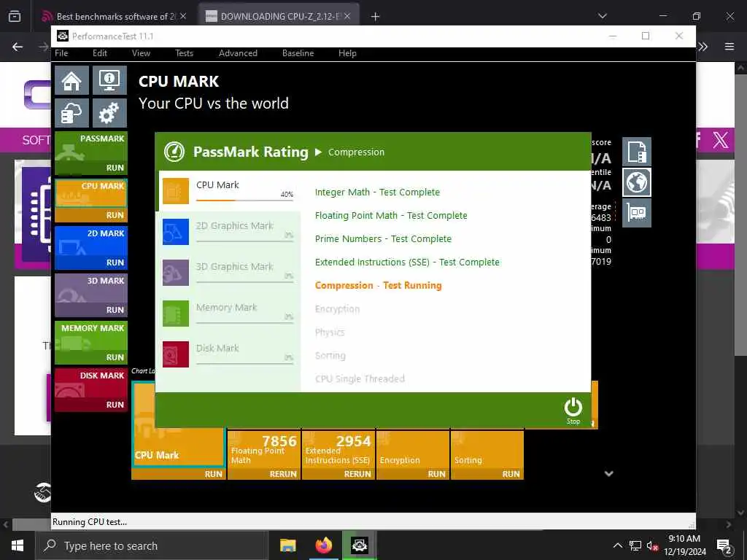Screen dimensions: 747x560
Task: Open the save results document icon
Action: pyautogui.click(x=636, y=152)
